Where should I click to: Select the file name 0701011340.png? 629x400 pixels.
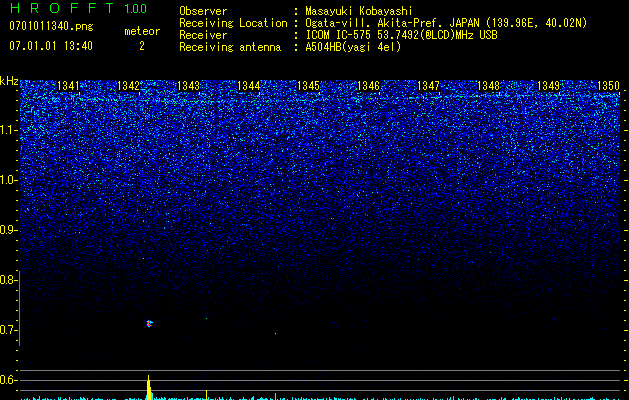(51, 27)
